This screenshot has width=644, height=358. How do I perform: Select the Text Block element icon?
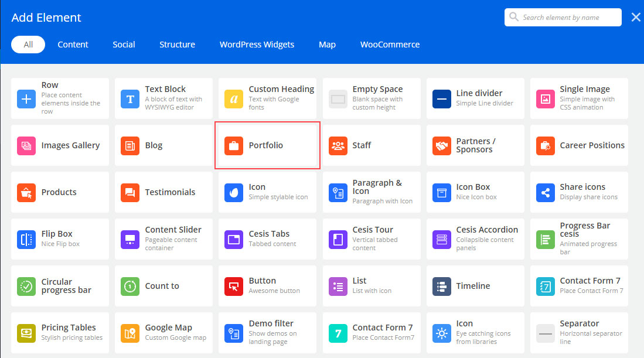[x=130, y=99]
